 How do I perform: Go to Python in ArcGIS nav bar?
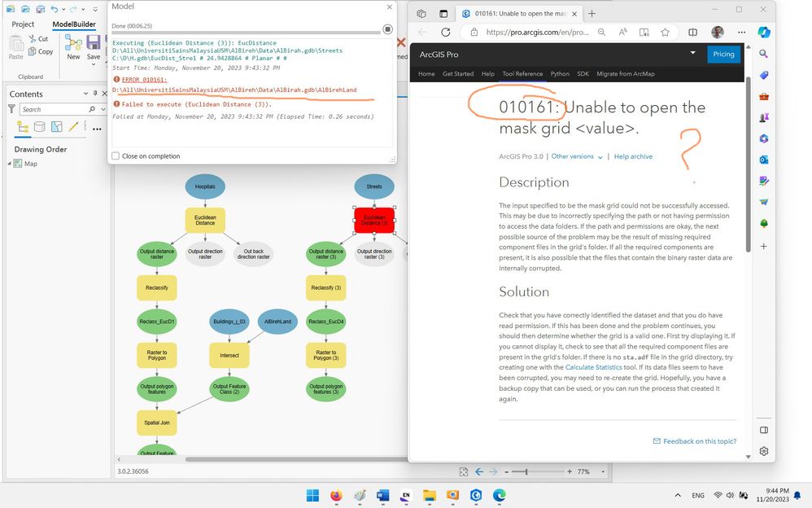point(559,73)
